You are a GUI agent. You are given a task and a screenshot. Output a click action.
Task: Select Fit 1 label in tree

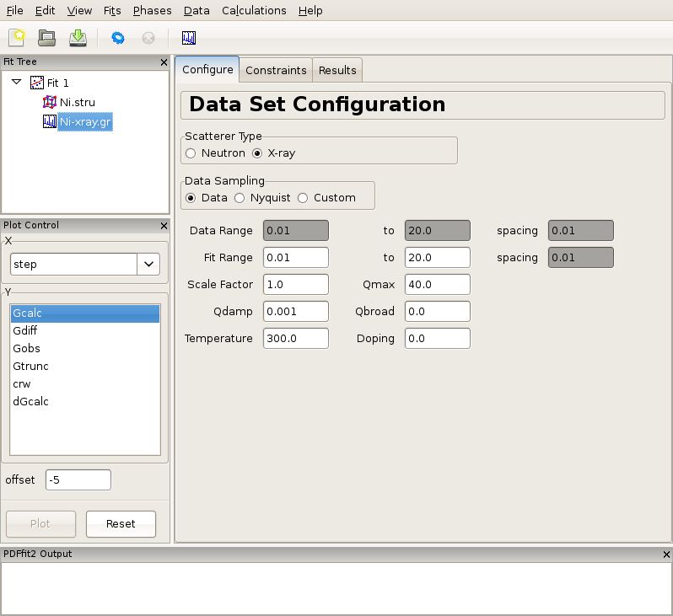58,83
